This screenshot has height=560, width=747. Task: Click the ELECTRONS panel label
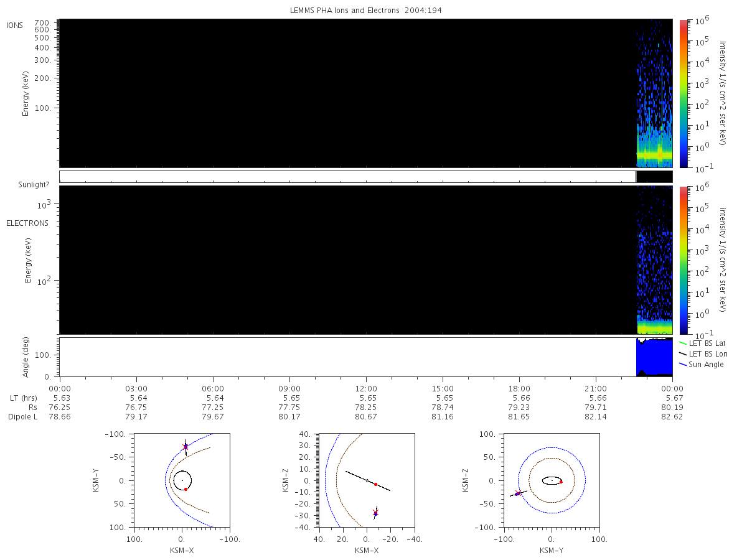pos(27,223)
